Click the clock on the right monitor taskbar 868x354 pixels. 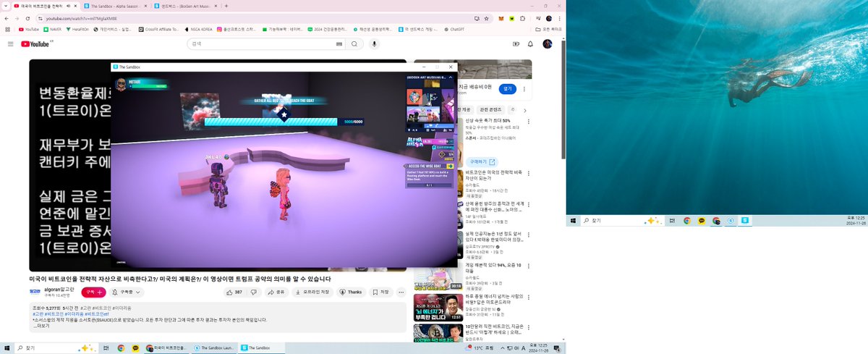click(x=854, y=220)
